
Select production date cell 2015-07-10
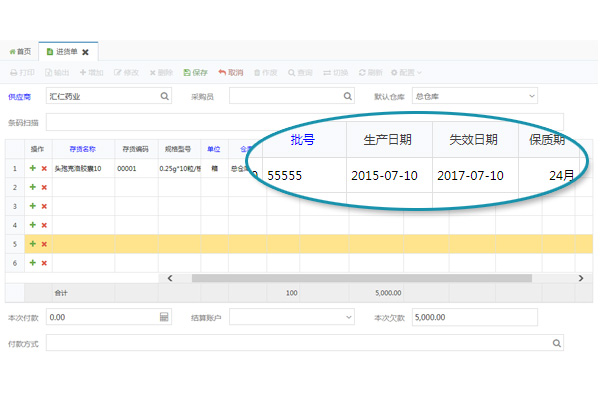(389, 175)
